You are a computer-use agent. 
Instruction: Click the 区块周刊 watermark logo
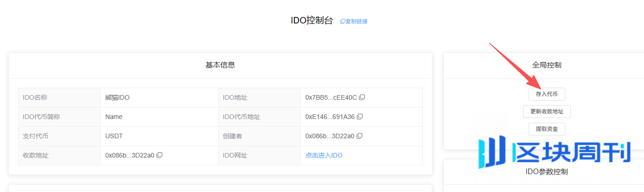coord(554,151)
